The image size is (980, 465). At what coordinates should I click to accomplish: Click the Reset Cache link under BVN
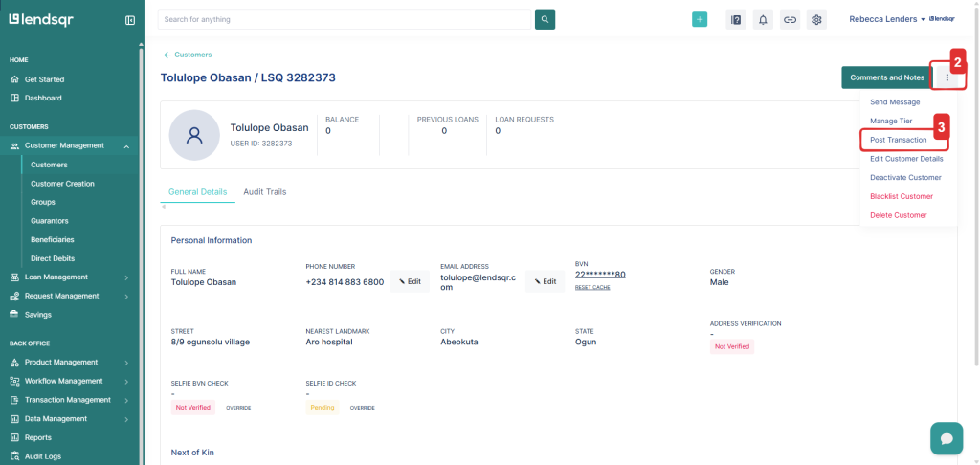point(592,287)
